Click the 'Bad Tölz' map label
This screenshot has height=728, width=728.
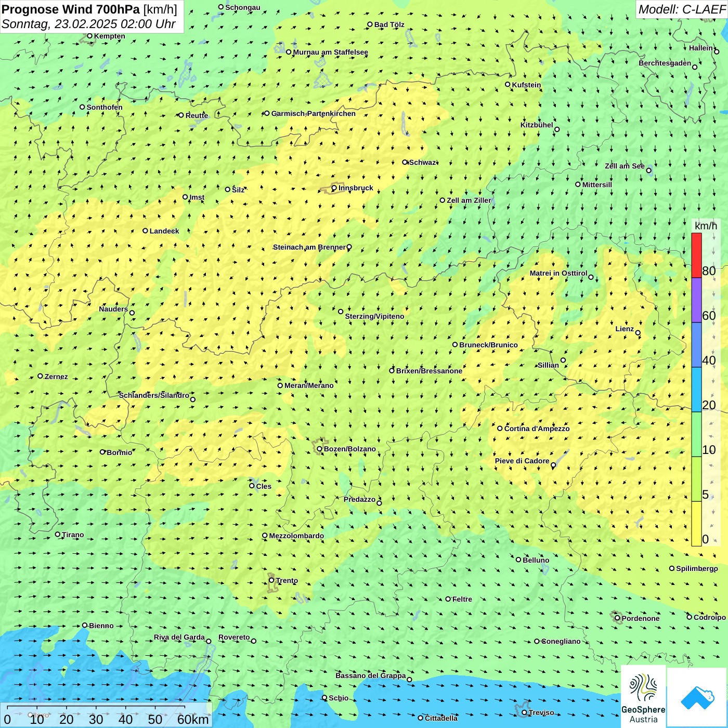pos(389,24)
